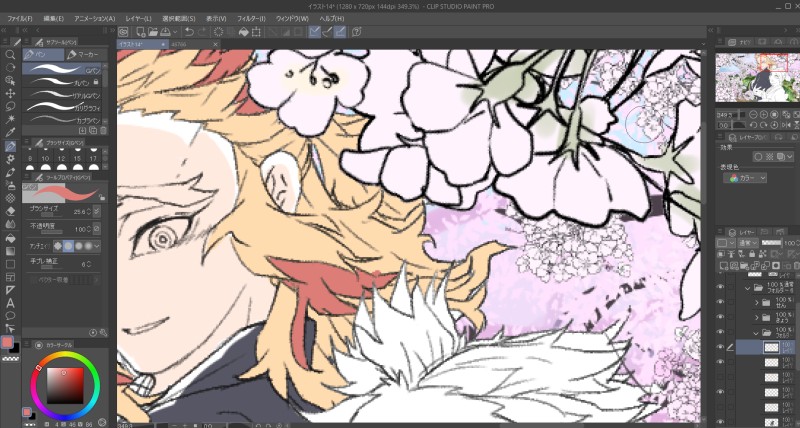Toggle Snap to special ruler icon
This screenshot has height=428, width=800.
coord(328,32)
